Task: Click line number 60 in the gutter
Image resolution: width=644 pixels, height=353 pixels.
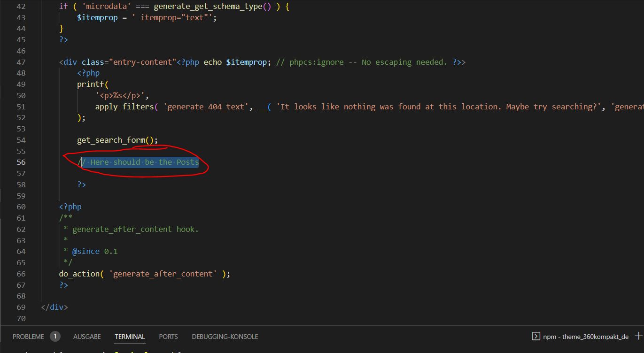Action: [x=21, y=207]
